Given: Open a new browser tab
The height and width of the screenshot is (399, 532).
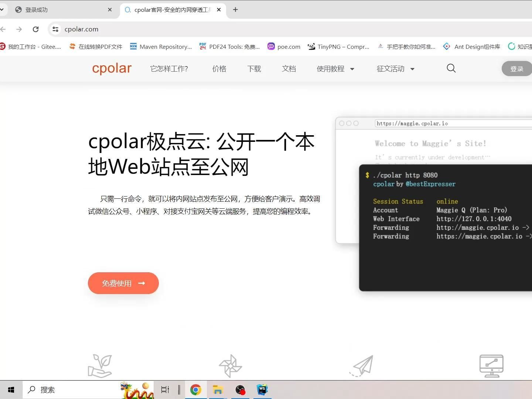Looking at the screenshot, I should pos(235,10).
